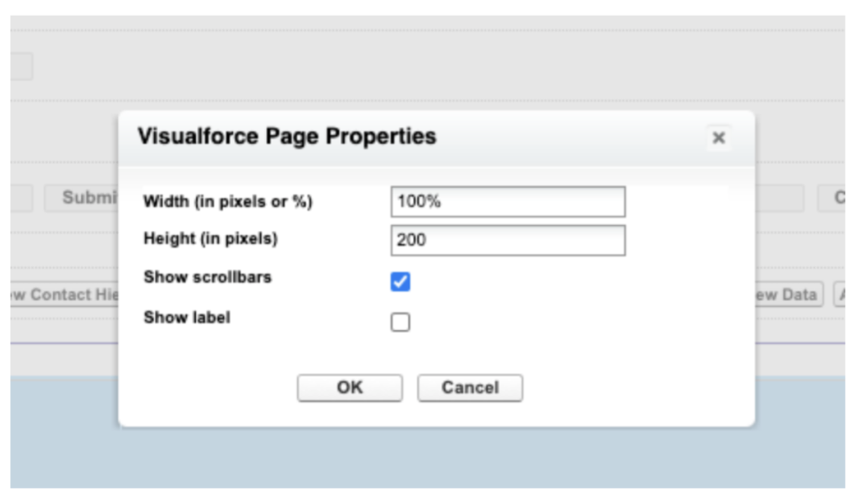Click the Width (in pixels or %) field

(508, 201)
